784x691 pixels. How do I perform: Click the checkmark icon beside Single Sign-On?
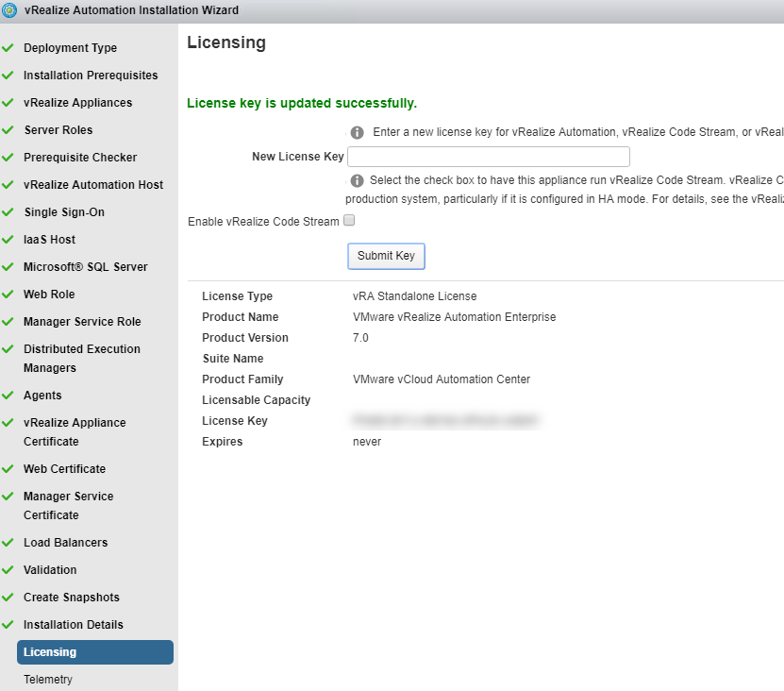[x=8, y=212]
